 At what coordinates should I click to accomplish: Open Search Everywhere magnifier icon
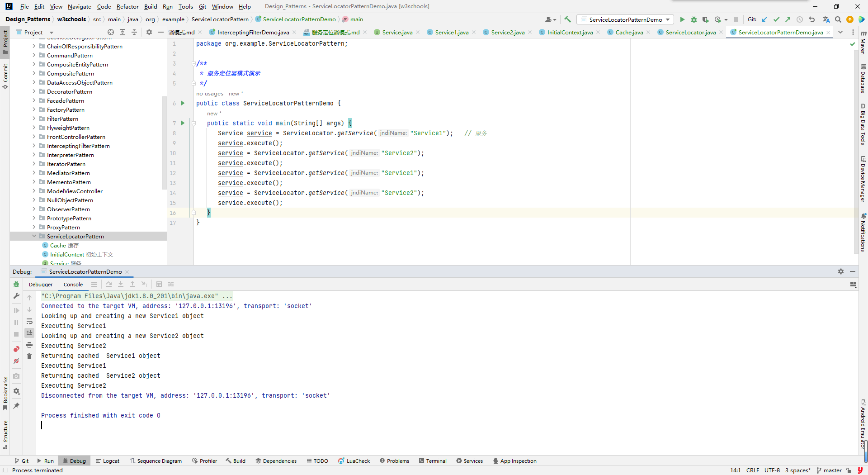tap(838, 19)
